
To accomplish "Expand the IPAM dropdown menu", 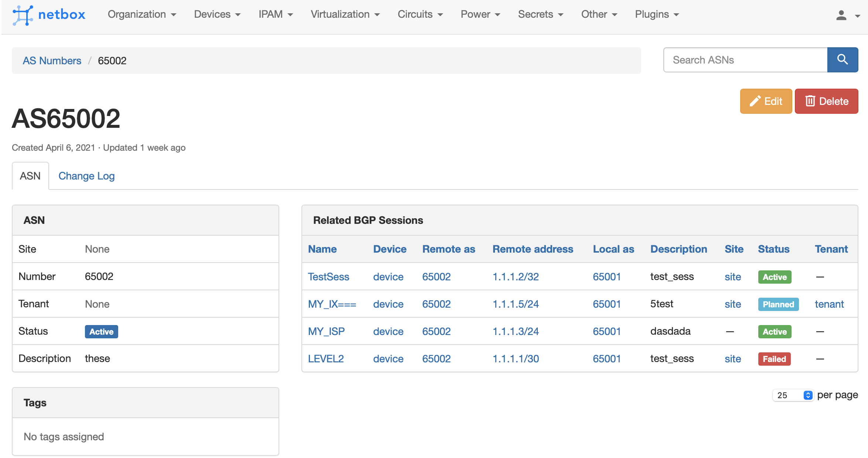I will tap(276, 14).
